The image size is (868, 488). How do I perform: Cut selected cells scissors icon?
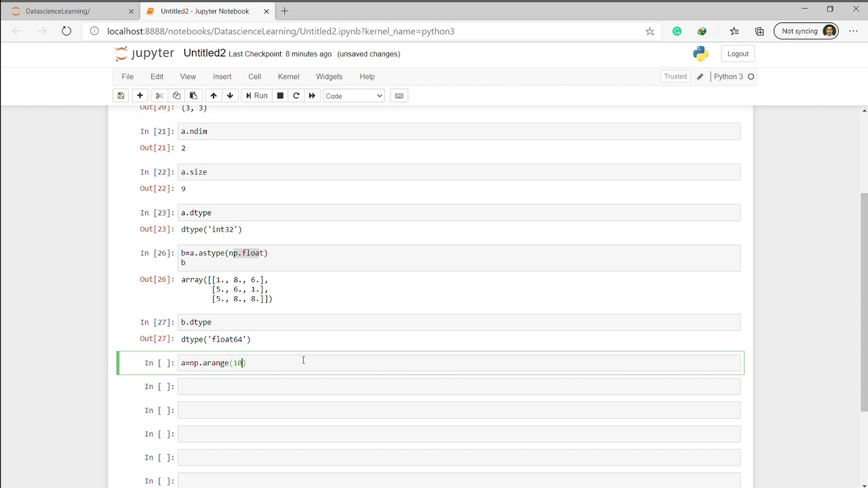tap(159, 96)
